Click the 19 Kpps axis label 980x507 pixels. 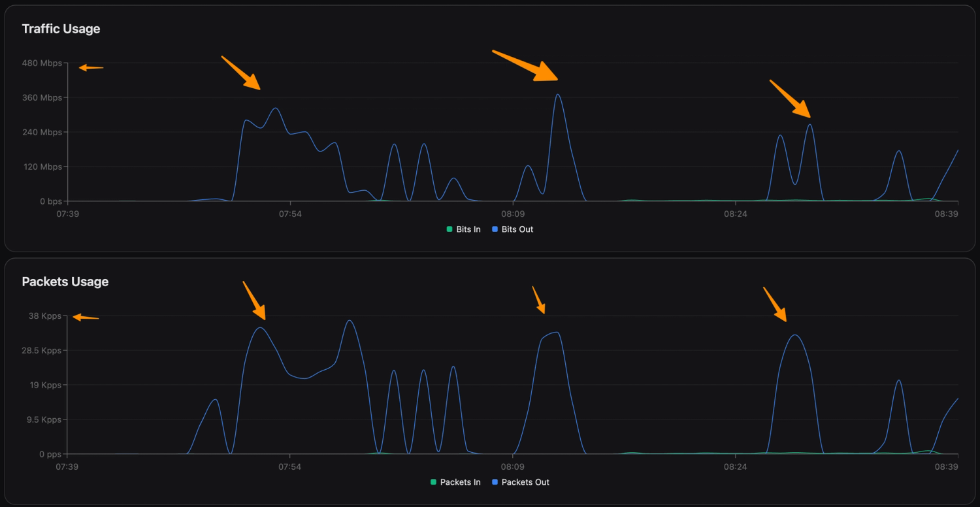click(x=45, y=385)
